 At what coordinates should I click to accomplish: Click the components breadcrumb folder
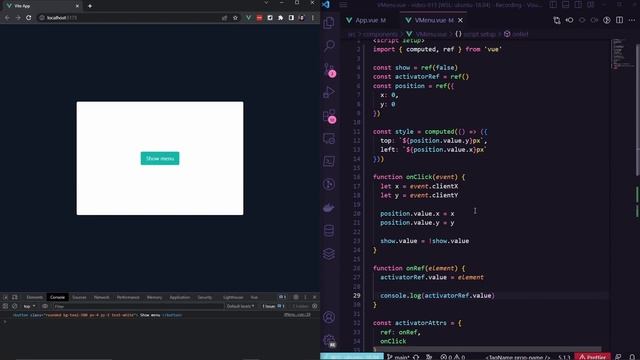pos(380,34)
